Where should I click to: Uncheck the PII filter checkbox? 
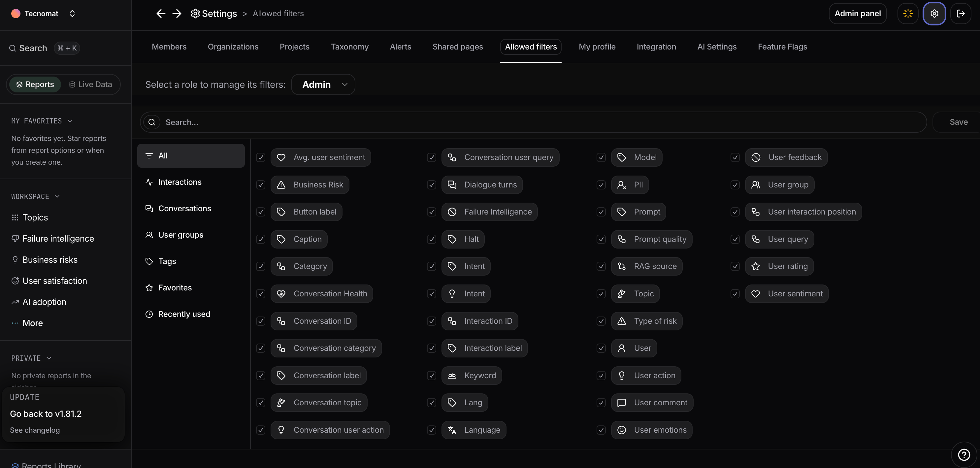pos(601,185)
